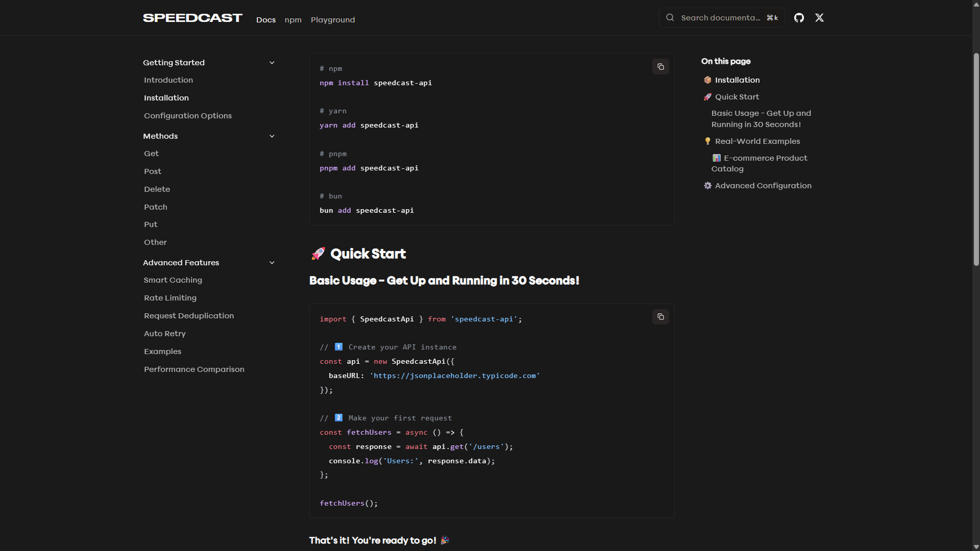
Task: Select the Patch method page
Action: point(156,207)
